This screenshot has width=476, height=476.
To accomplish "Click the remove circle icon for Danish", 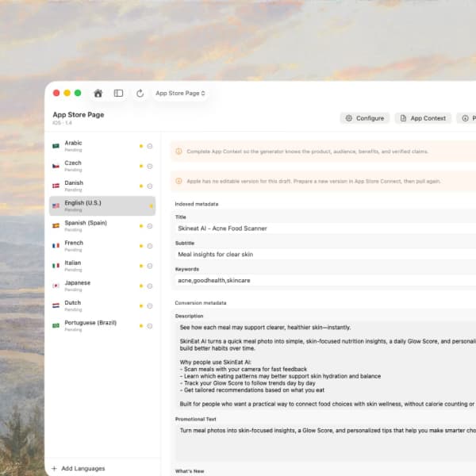I will pos(150,186).
